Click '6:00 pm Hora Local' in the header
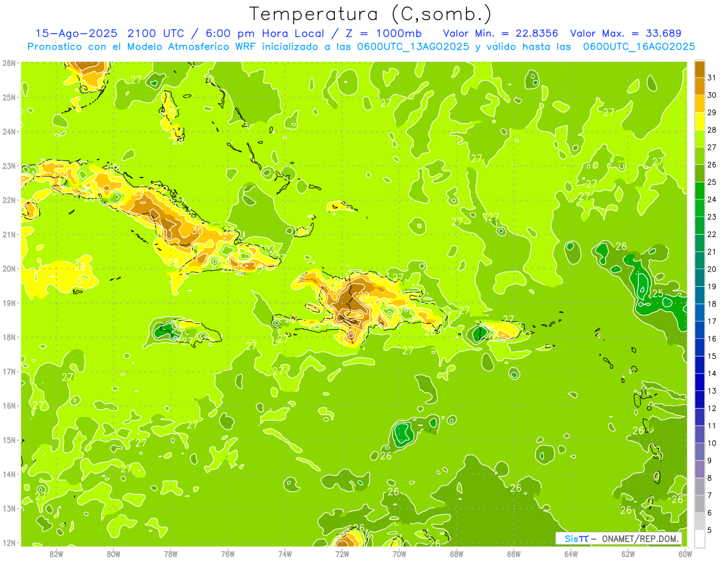 point(263,33)
